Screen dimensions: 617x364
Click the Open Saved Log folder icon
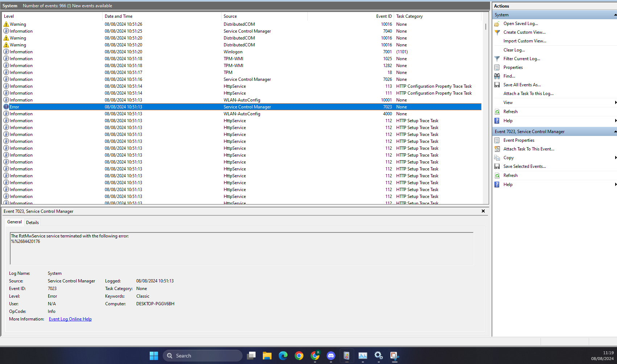tap(497, 24)
